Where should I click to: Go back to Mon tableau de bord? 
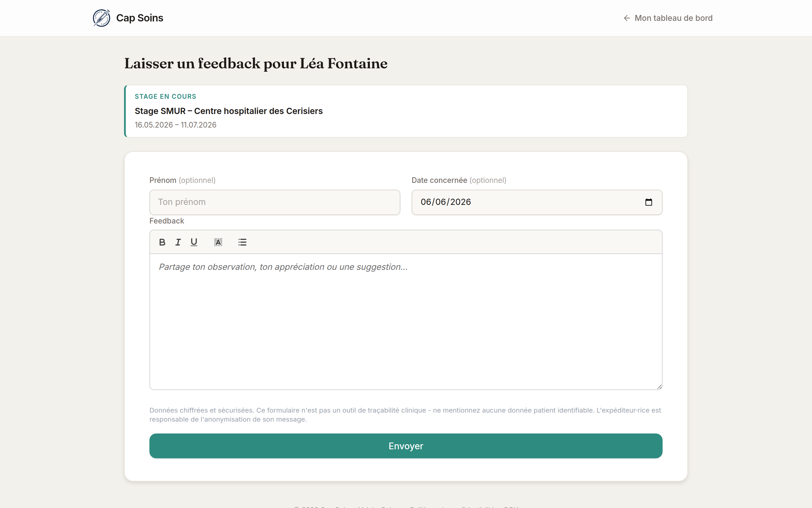click(x=668, y=18)
